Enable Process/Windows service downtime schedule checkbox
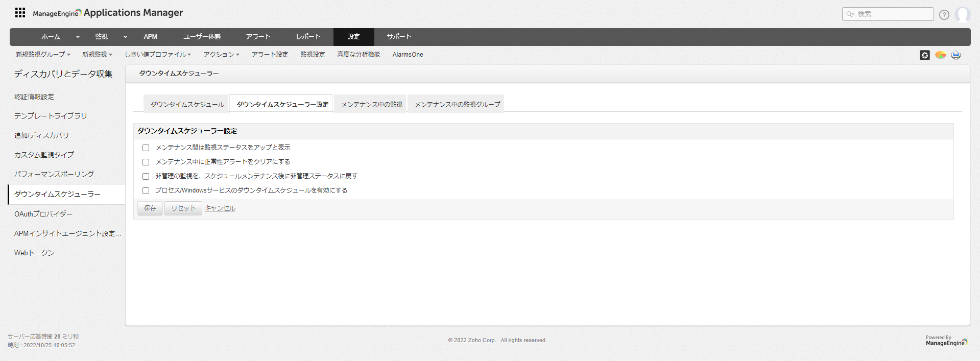 point(146,191)
